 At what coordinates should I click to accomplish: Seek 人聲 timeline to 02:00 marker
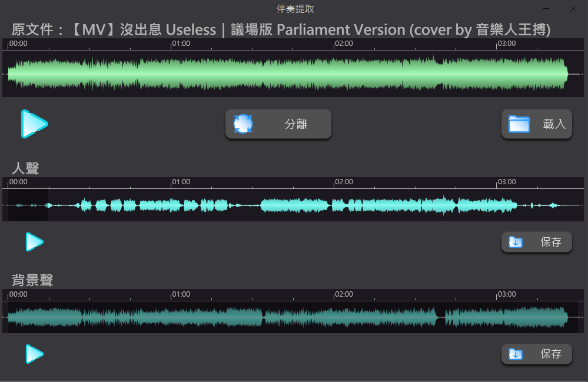344,182
